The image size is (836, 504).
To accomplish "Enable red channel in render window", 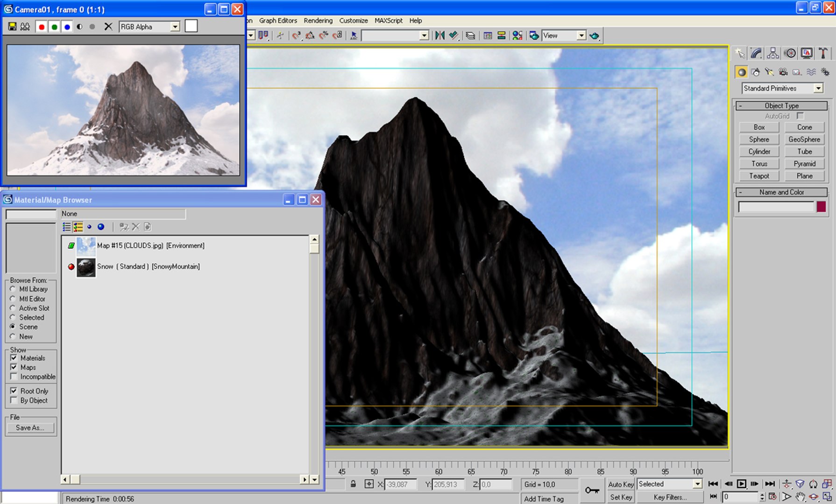I will click(42, 27).
